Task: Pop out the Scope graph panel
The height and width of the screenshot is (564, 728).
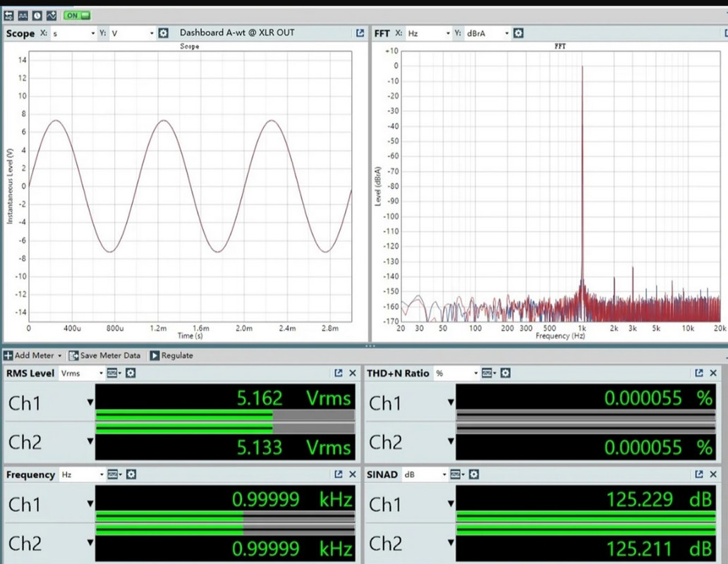Action: pos(360,33)
